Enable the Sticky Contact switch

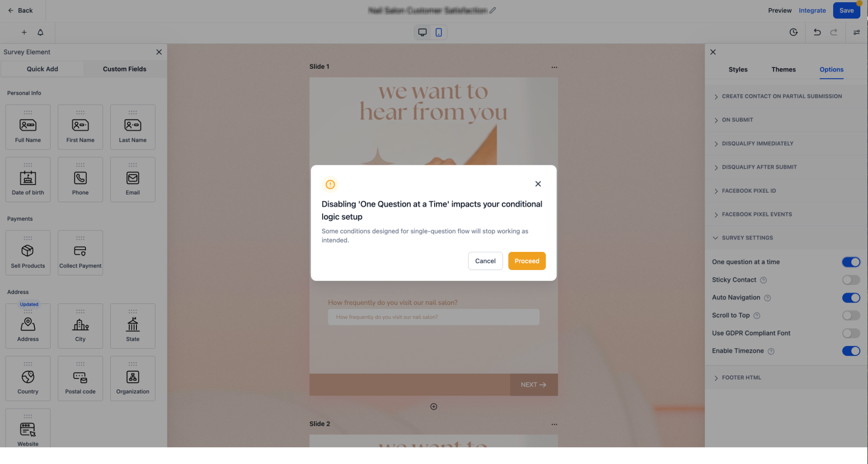tap(851, 280)
